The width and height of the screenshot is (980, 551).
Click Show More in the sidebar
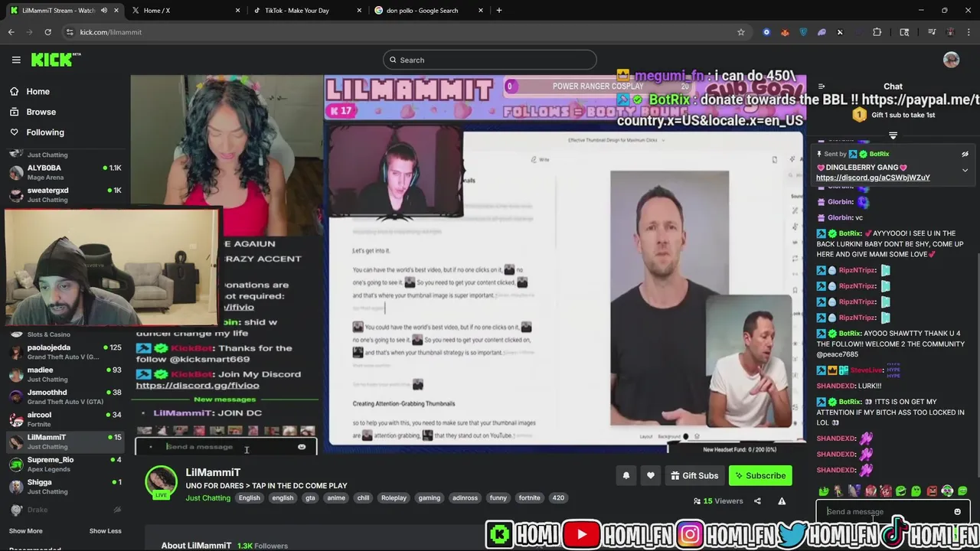pos(25,531)
